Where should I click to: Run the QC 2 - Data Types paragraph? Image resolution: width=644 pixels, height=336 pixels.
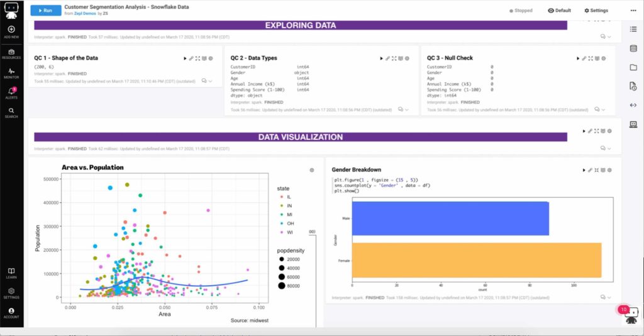coord(381,58)
